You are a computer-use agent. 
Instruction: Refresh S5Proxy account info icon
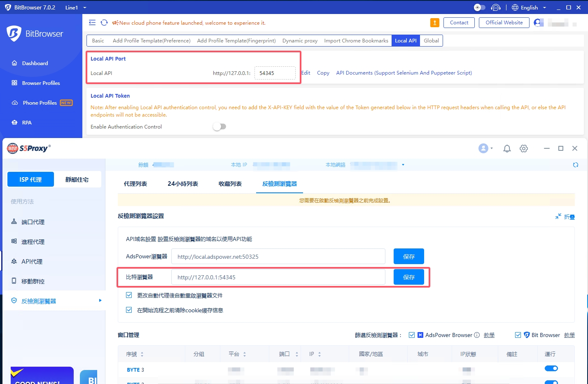575,165
